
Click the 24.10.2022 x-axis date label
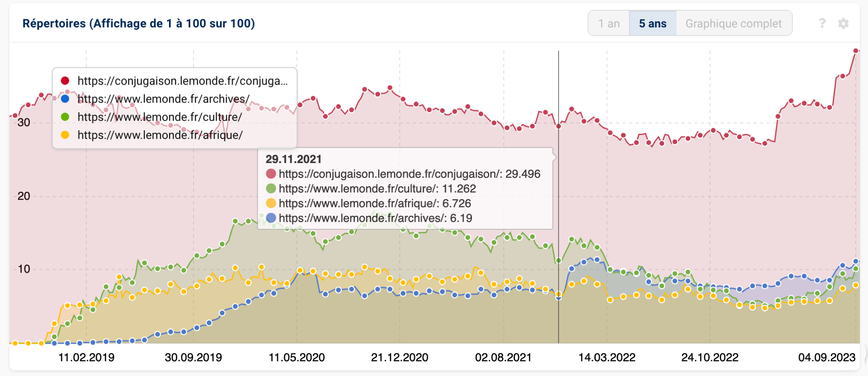click(710, 358)
